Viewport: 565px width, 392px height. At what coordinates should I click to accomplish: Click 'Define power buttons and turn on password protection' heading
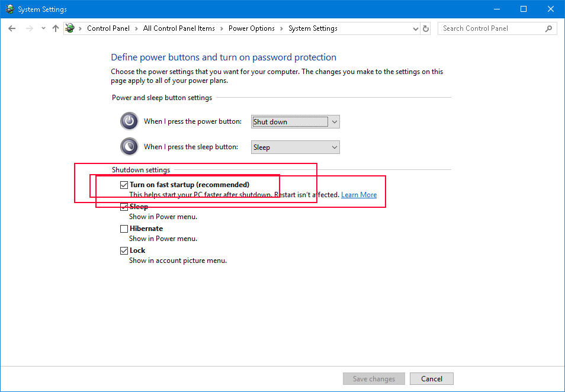click(223, 57)
